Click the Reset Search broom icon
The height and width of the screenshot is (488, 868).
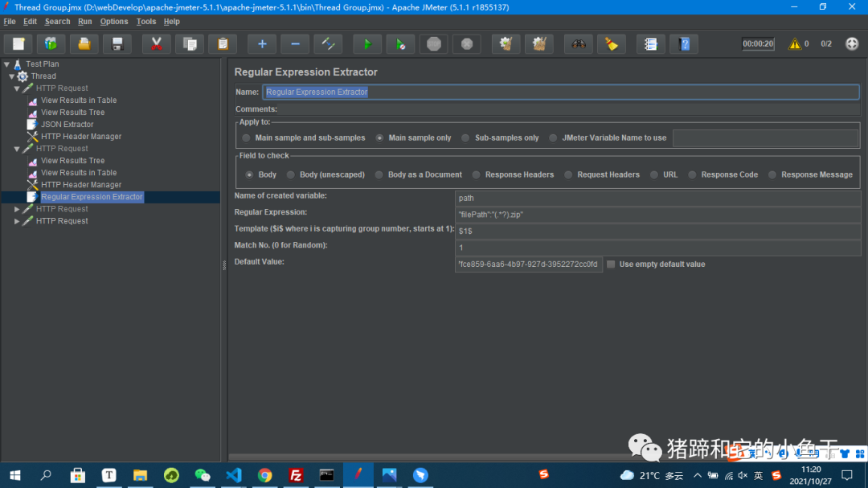point(612,43)
